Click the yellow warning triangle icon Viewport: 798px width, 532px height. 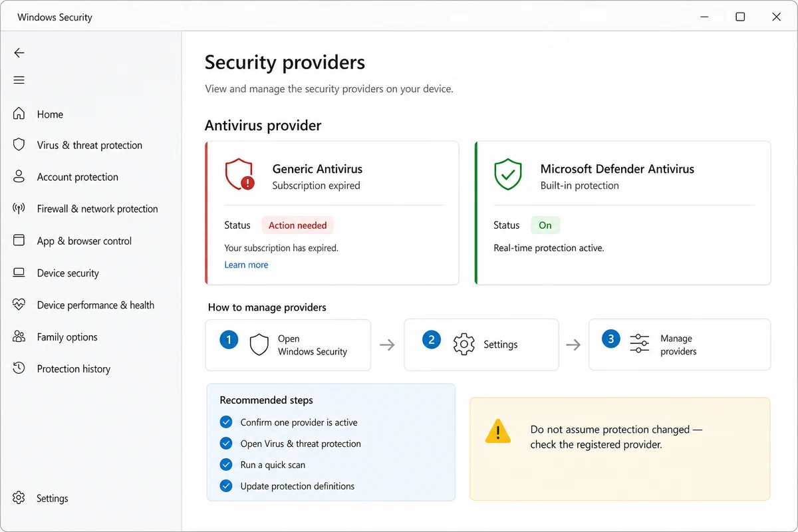coord(498,431)
